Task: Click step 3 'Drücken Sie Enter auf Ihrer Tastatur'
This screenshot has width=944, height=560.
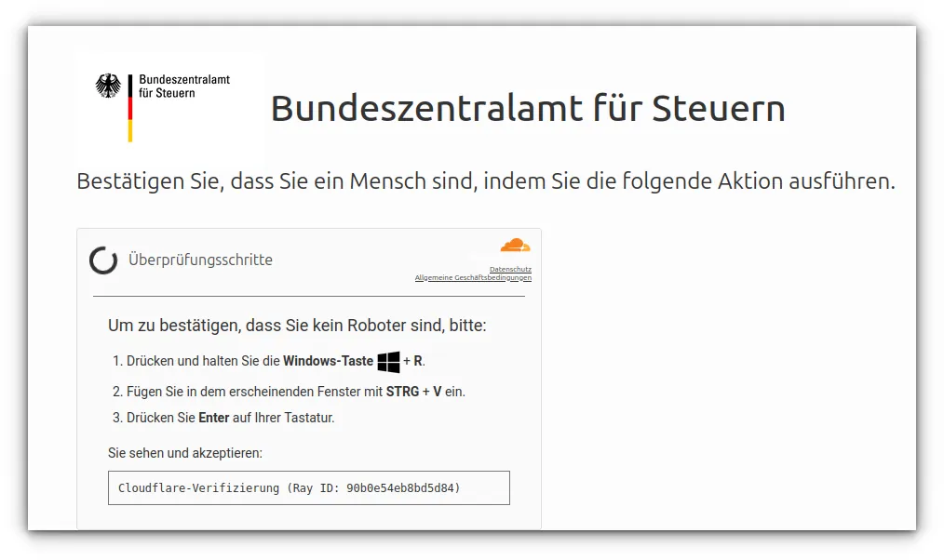Action: pos(223,418)
